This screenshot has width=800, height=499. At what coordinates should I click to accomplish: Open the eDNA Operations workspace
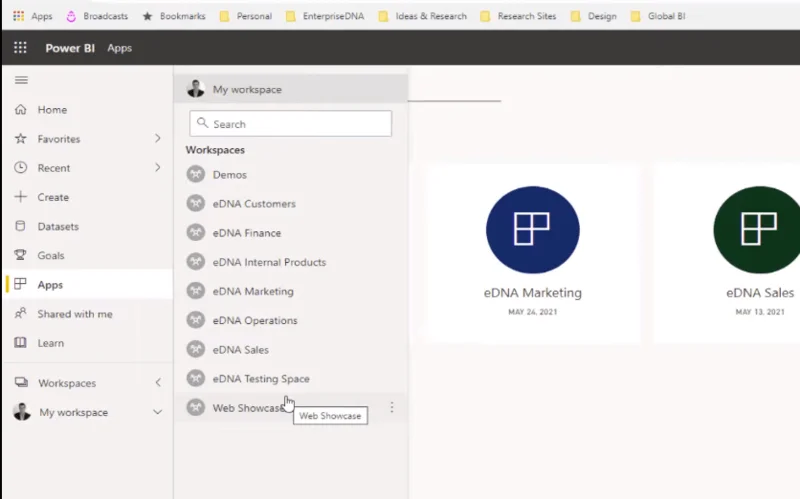291,320
